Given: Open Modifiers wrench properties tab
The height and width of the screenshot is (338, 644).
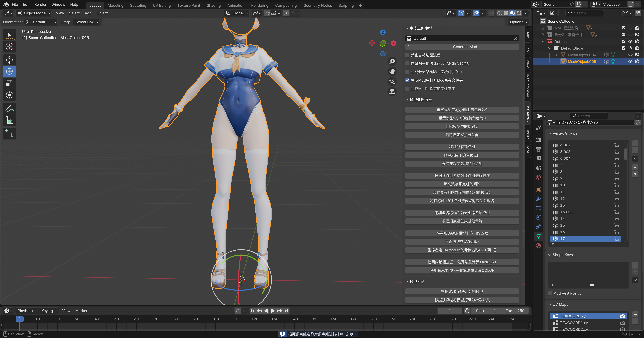Looking at the screenshot, I should [538, 199].
